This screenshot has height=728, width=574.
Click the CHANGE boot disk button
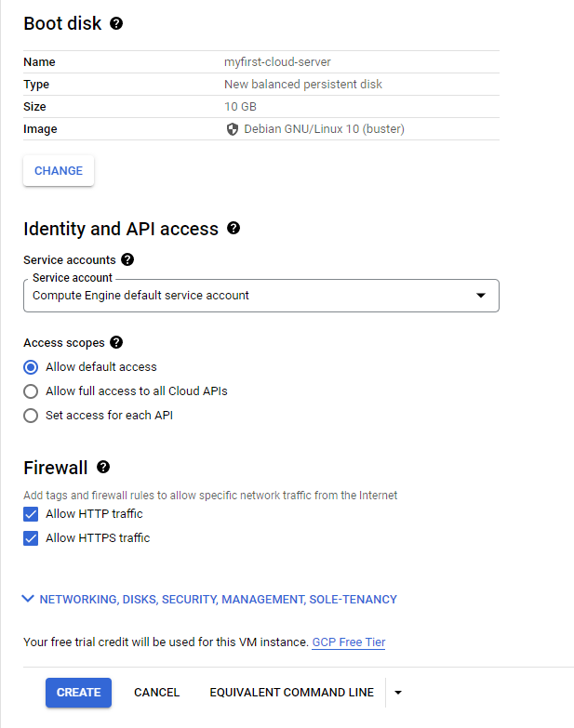59,170
